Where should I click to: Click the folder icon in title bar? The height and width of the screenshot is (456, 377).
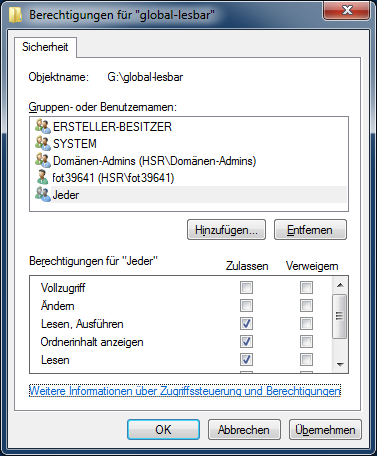click(15, 15)
